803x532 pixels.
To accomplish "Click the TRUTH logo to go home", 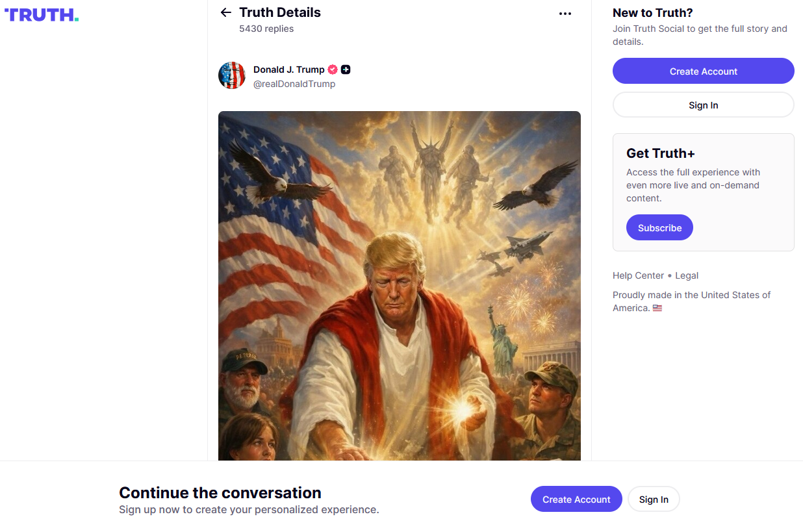I will pyautogui.click(x=42, y=15).
